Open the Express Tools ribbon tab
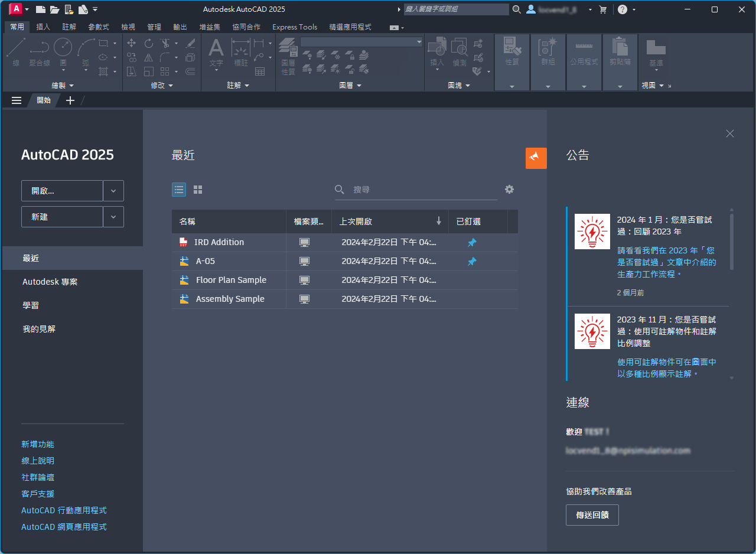This screenshot has width=756, height=554. click(295, 27)
